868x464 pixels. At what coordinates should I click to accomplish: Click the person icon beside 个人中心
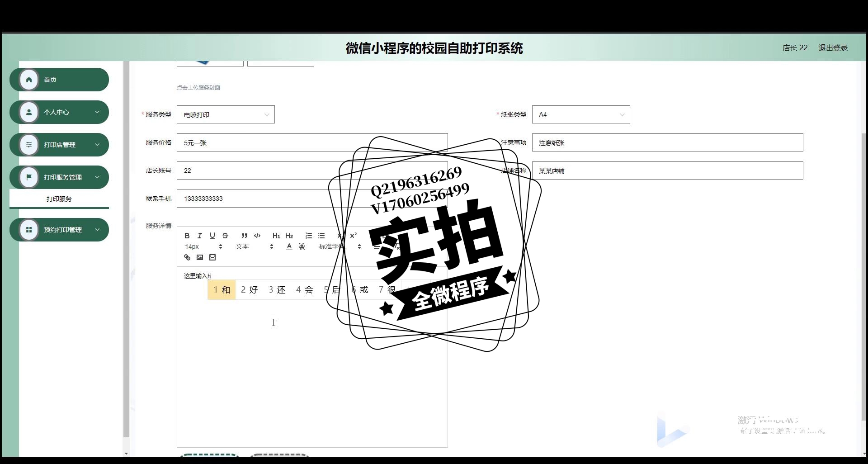pyautogui.click(x=29, y=112)
